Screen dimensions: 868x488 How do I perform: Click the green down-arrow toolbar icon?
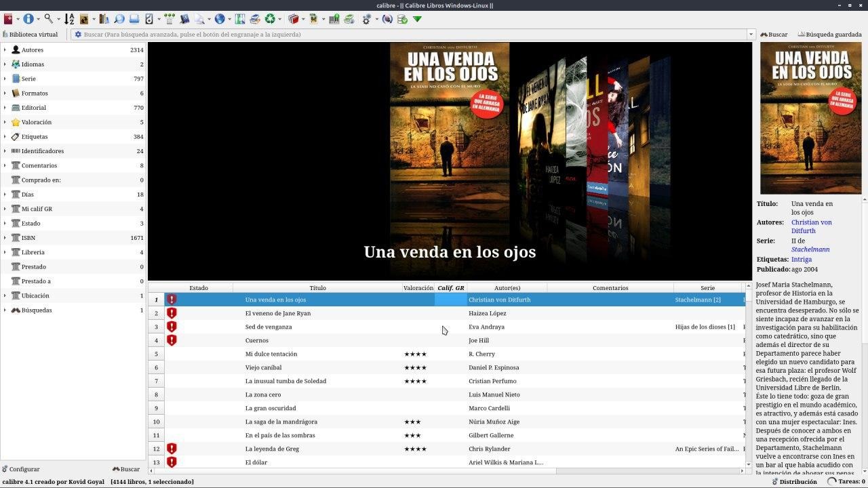click(x=417, y=19)
